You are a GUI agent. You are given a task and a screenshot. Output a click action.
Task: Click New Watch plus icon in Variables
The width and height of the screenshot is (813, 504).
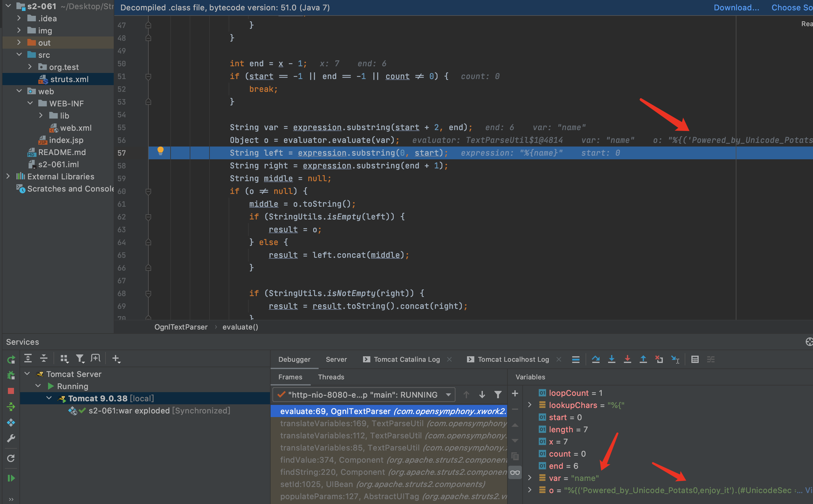point(515,394)
